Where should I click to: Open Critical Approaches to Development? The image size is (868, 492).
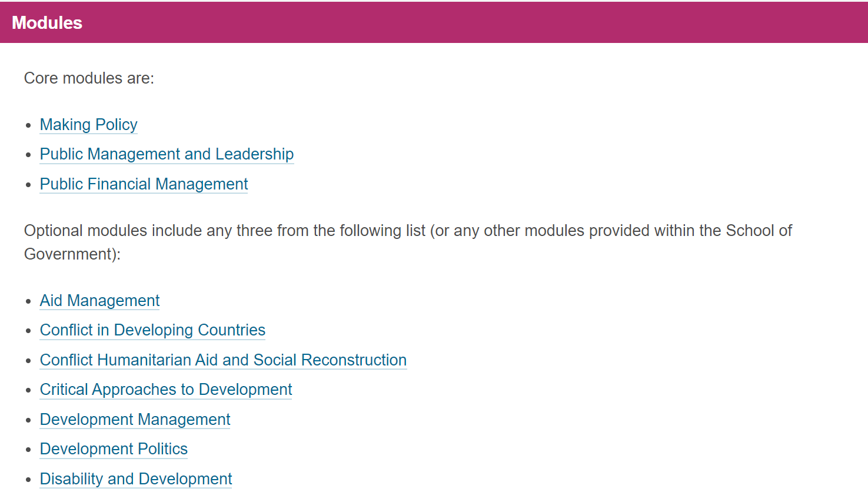pos(166,390)
